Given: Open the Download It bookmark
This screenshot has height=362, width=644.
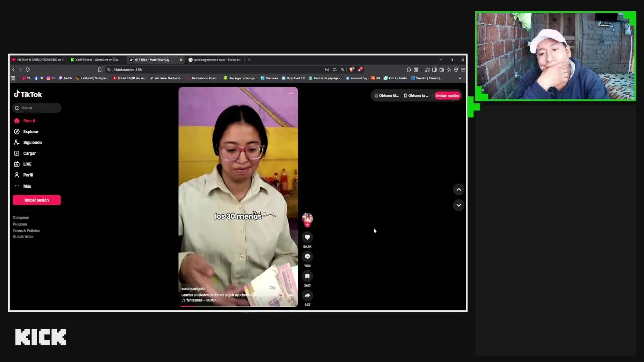Looking at the screenshot, I should 293,78.
